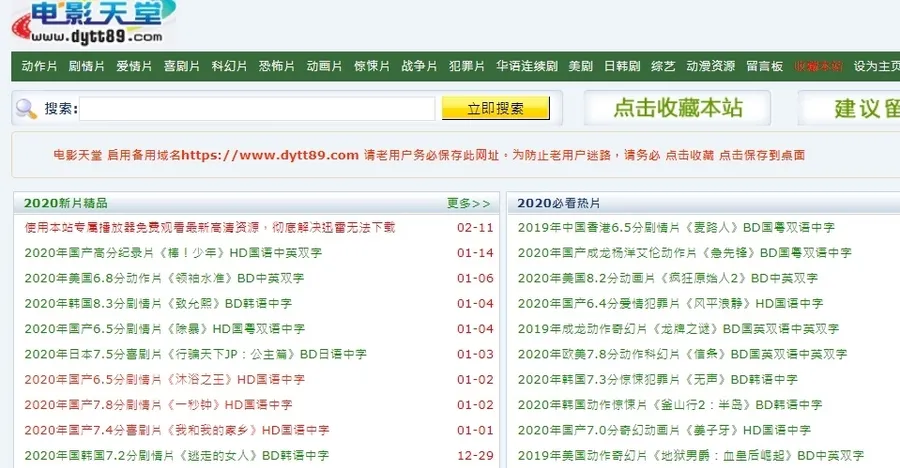The width and height of the screenshot is (900, 468).
Task: Open 《信条》 movie link
Action: 682,354
